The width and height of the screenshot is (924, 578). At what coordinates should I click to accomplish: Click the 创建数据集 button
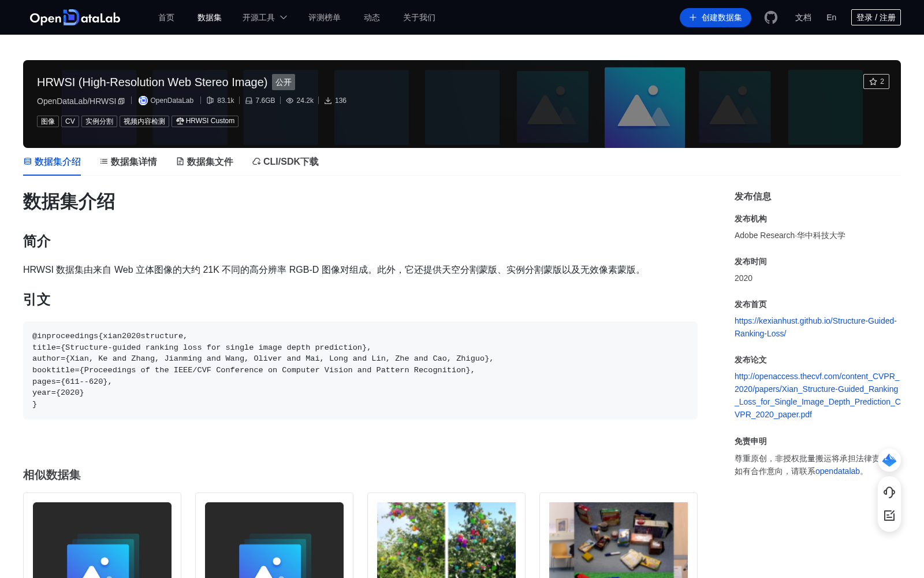click(716, 17)
